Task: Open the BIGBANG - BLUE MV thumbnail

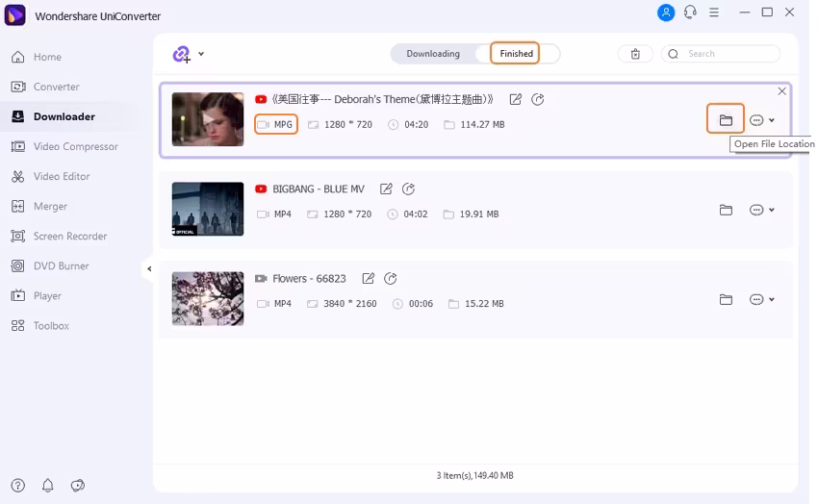Action: [208, 209]
